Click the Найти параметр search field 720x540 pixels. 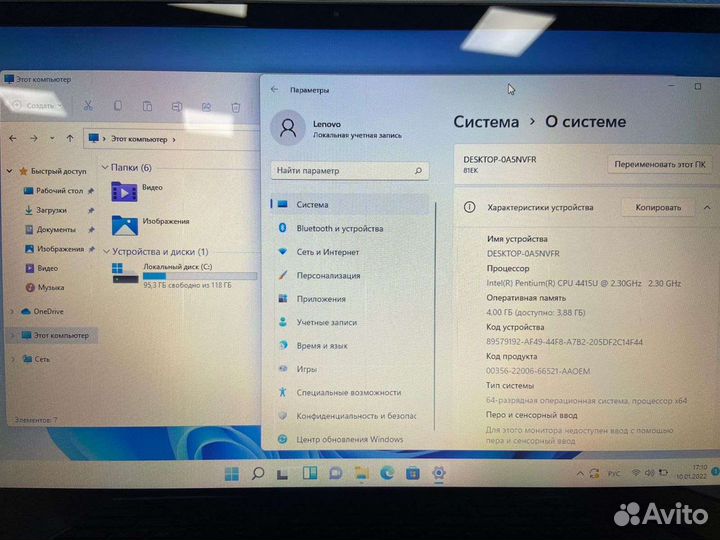(350, 171)
